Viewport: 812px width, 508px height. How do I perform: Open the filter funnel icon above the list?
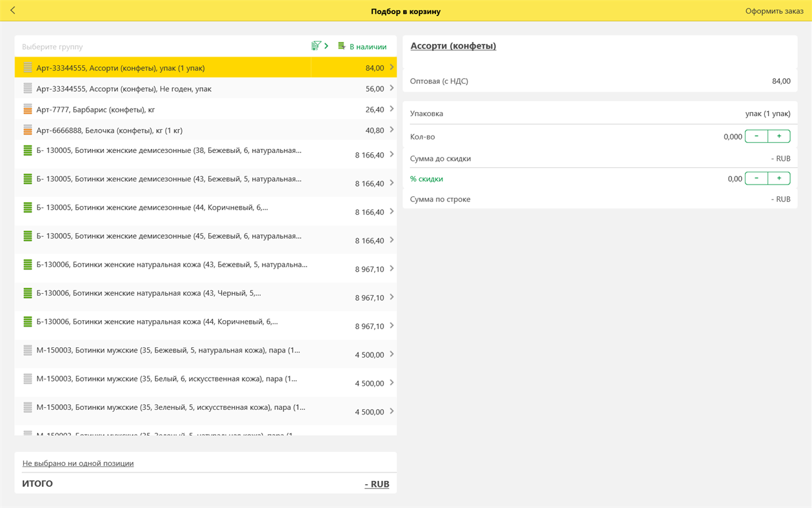click(315, 46)
